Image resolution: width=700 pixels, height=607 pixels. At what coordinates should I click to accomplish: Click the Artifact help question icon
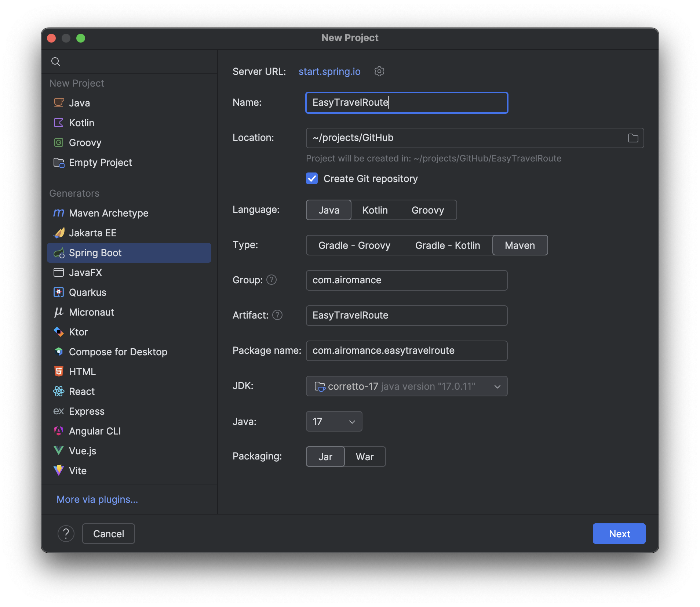pos(278,315)
